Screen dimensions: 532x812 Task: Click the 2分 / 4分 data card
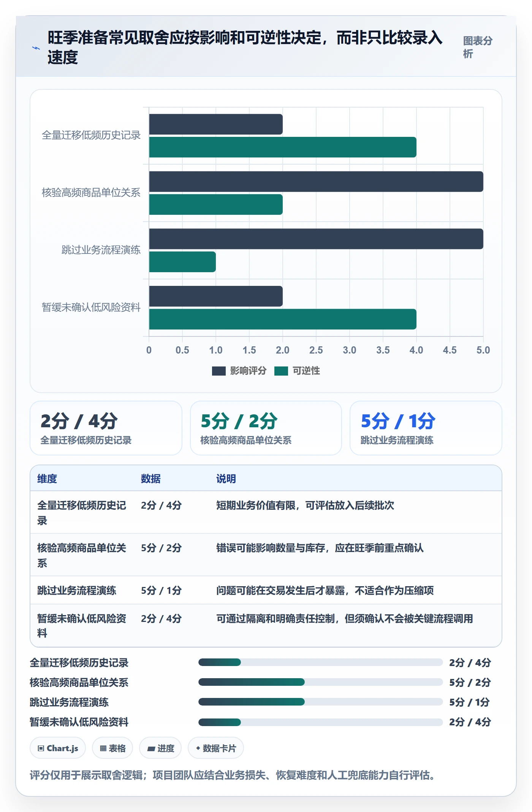106,428
